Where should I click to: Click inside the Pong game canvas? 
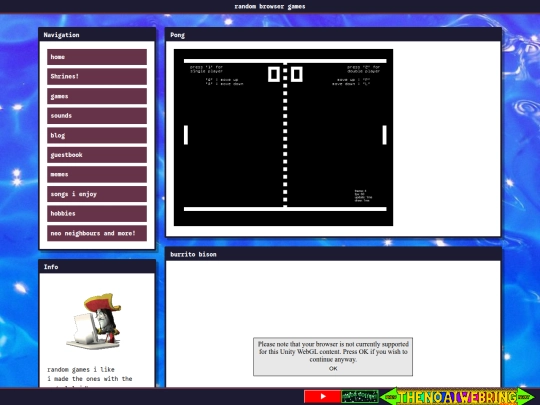[283, 137]
